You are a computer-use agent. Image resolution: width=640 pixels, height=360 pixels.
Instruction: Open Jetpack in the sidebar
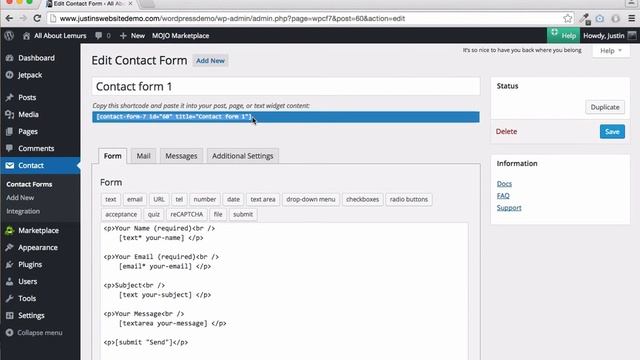(x=30, y=75)
